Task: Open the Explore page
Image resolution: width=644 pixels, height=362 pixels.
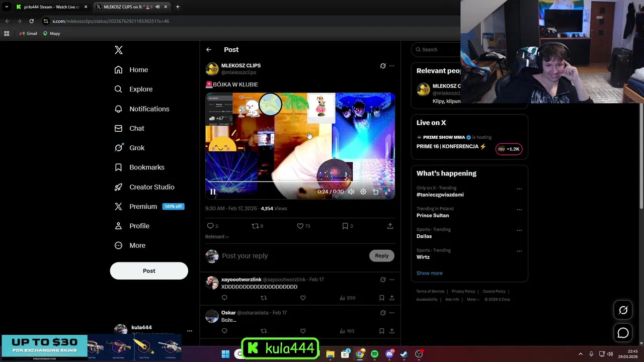Action: [133, 89]
